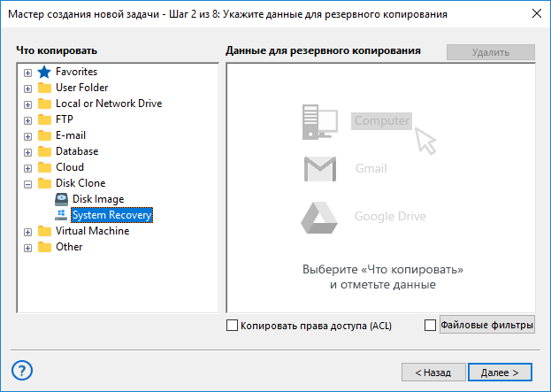Viewport: 551px width, 392px height.
Task: Open help with the question mark icon
Action: point(22,371)
